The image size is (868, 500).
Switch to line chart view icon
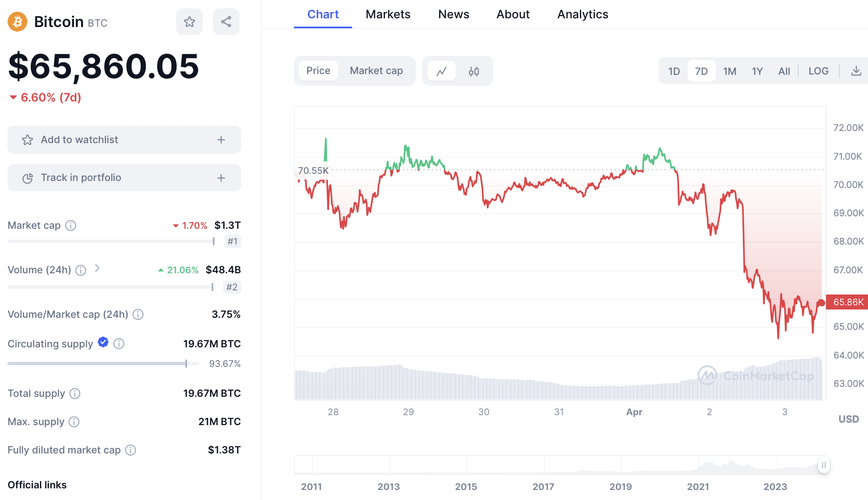coord(441,71)
